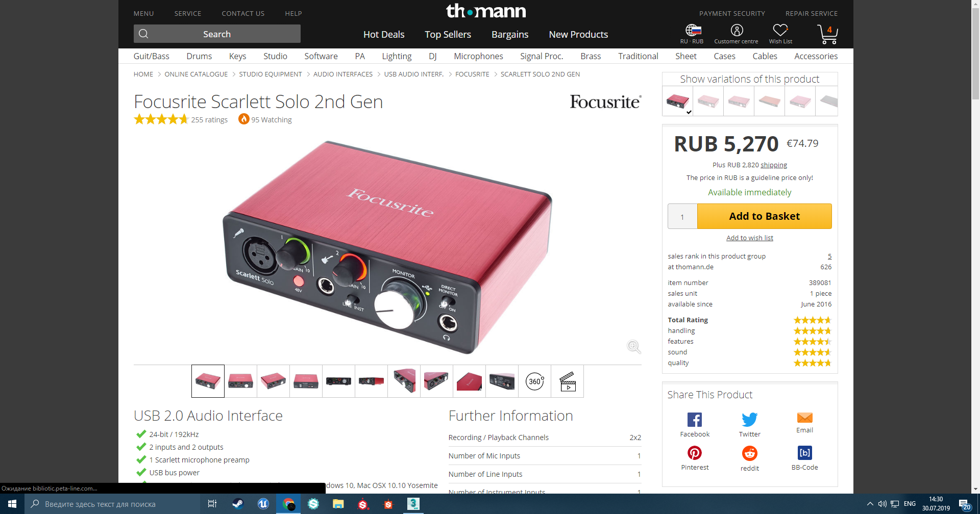Click the quantity field next to Add to Basket
Image resolution: width=980 pixels, height=514 pixels.
pos(682,217)
